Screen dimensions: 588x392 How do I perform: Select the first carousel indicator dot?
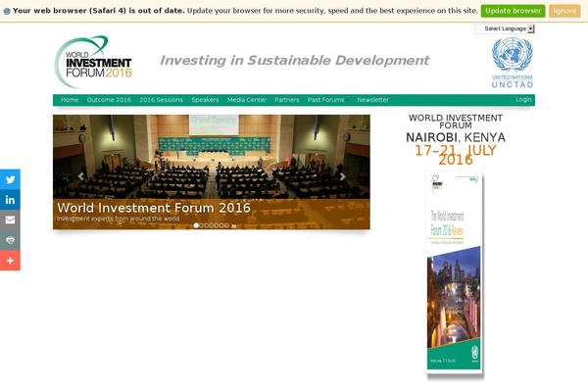(196, 225)
